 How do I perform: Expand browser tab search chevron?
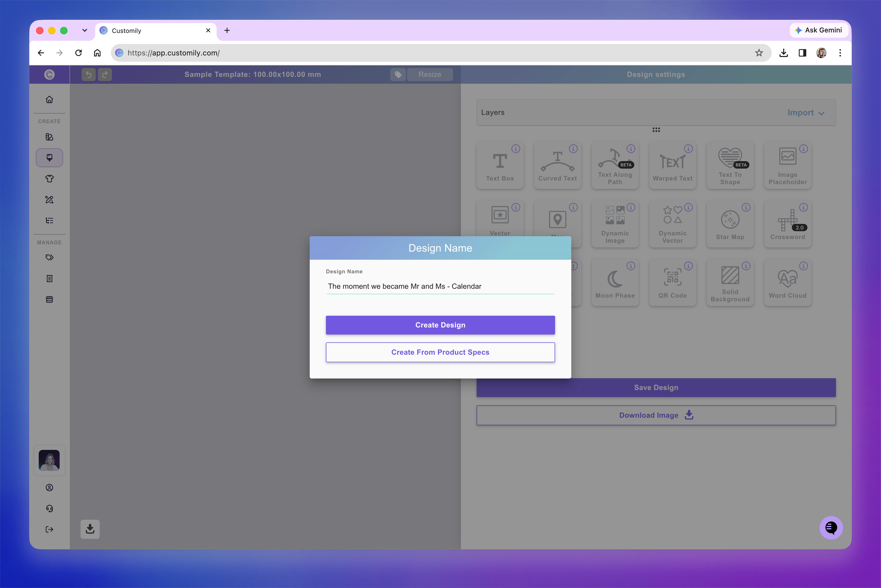(85, 30)
